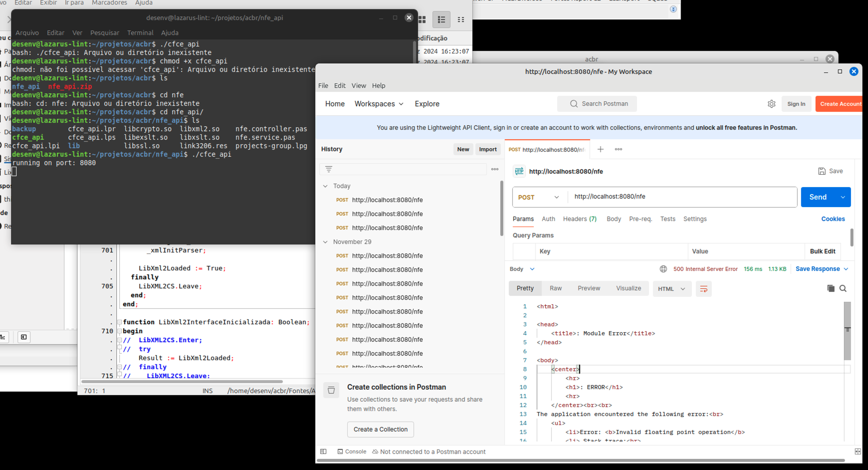The width and height of the screenshot is (868, 470).
Task: Click the request URL input field
Action: pos(682,197)
